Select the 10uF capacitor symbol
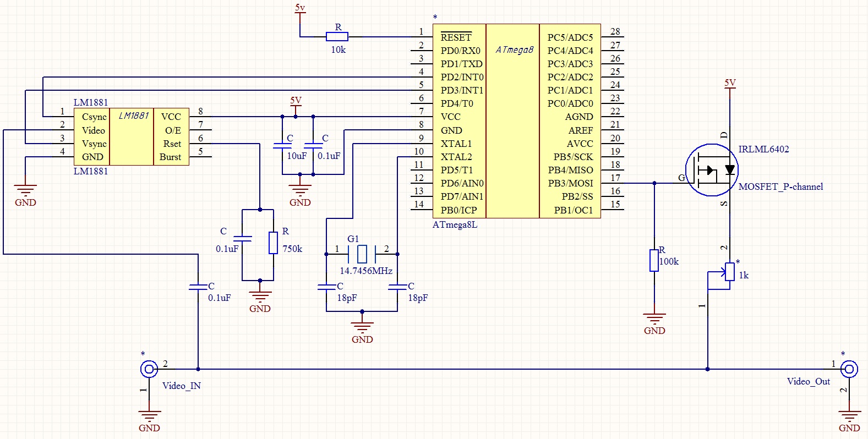The height and width of the screenshot is (439, 868). click(x=282, y=146)
